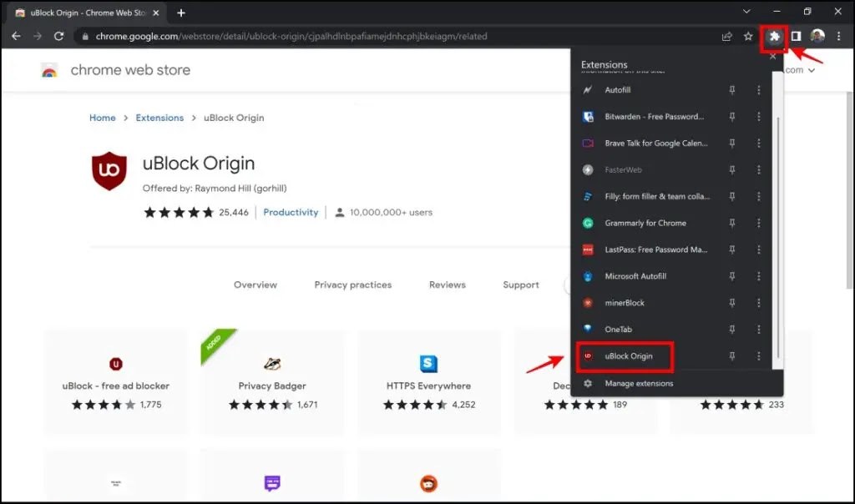
Task: Open more options for Microsoft Autofill extension
Action: [x=758, y=276]
